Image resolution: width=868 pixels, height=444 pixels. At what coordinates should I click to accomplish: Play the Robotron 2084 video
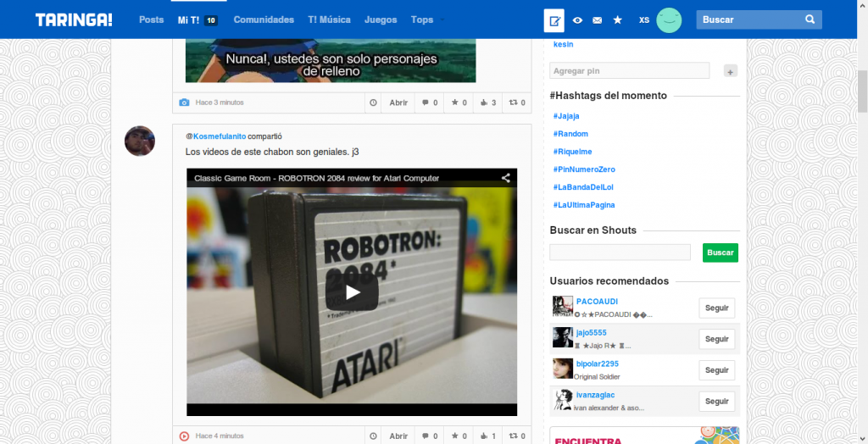[352, 292]
